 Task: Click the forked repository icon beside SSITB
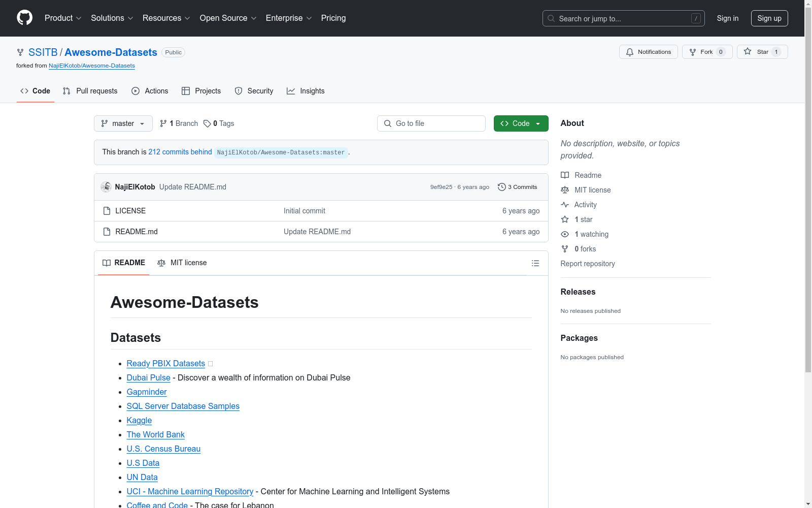20,52
